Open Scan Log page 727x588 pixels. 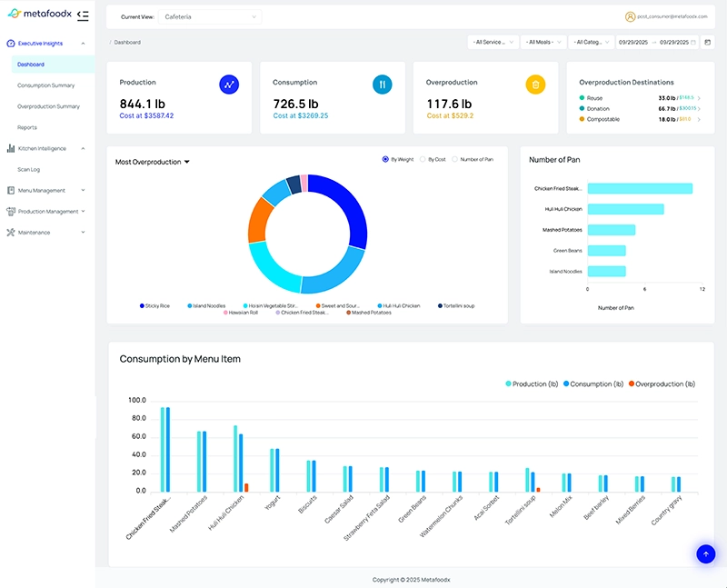coord(29,170)
